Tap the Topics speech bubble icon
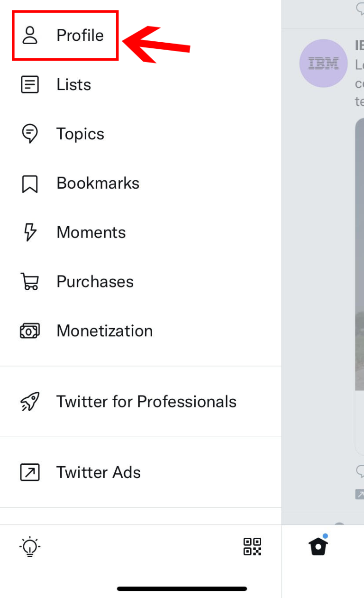 point(30,134)
